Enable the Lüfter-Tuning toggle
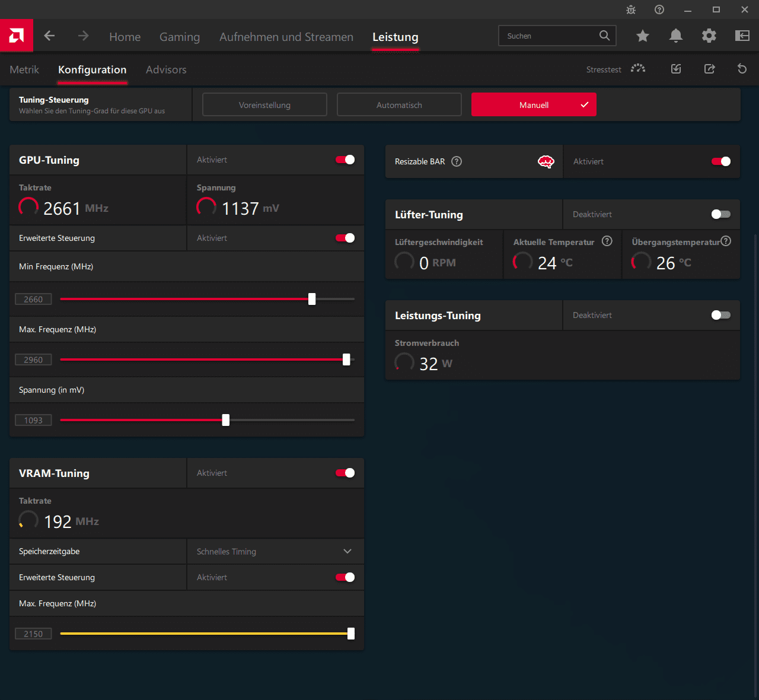Screen dimensions: 759x700 click(721, 214)
